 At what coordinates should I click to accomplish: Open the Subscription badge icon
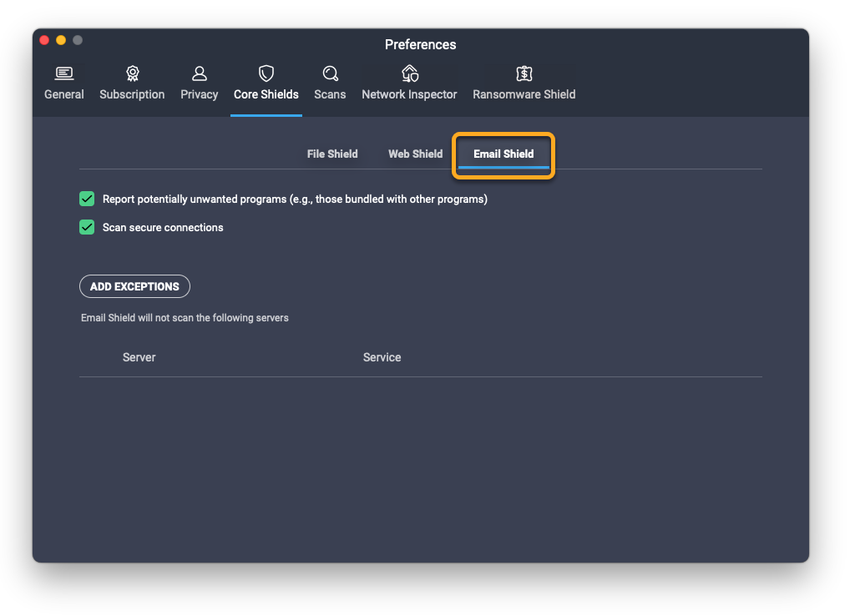pos(132,73)
